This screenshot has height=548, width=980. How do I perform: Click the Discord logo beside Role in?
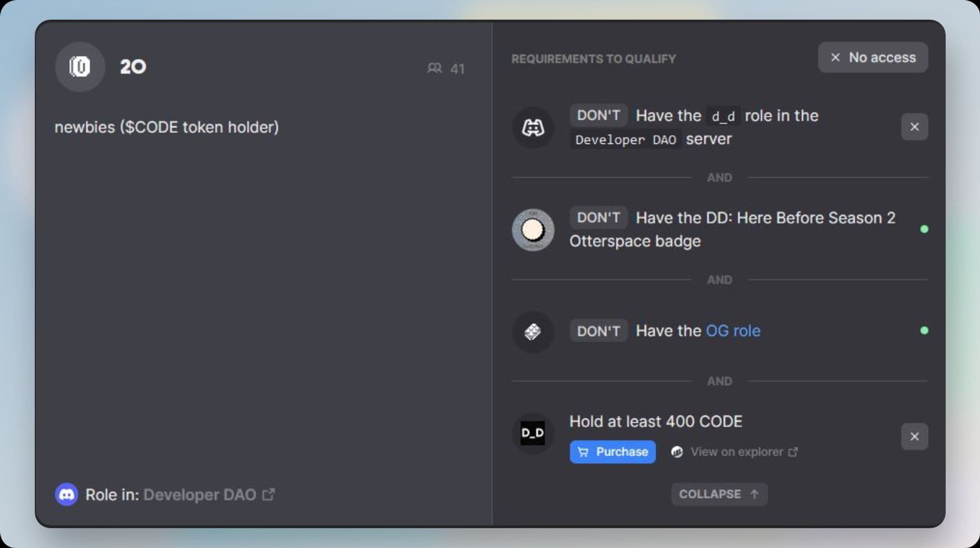coord(67,495)
